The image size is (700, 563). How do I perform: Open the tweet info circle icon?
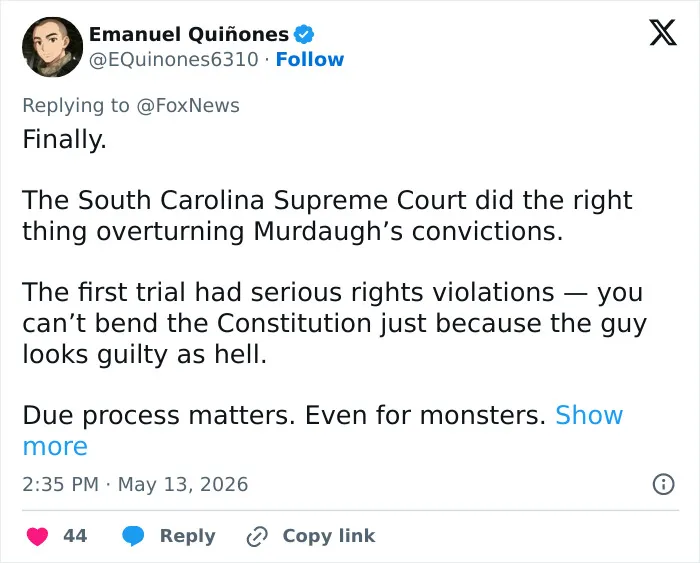[663, 484]
